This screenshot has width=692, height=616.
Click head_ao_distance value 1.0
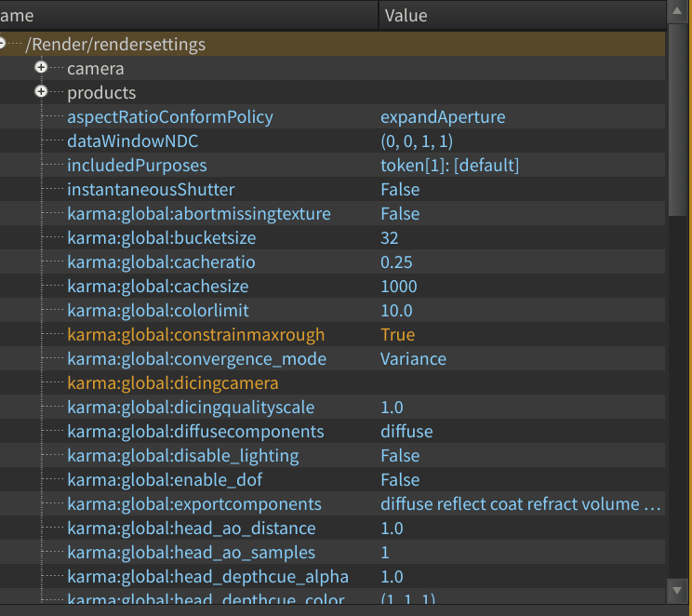point(392,529)
